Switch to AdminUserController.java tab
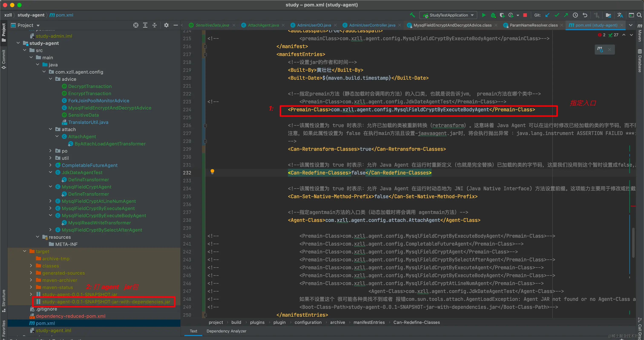 pyautogui.click(x=372, y=25)
